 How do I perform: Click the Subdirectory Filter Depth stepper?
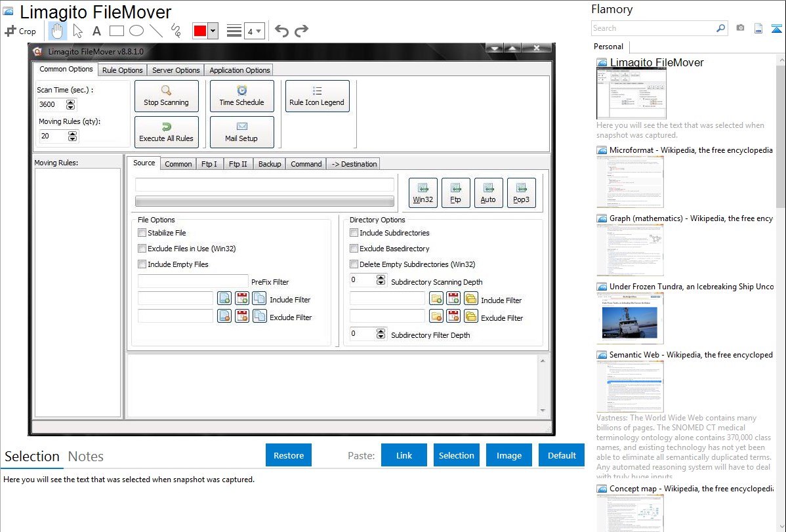tap(381, 333)
